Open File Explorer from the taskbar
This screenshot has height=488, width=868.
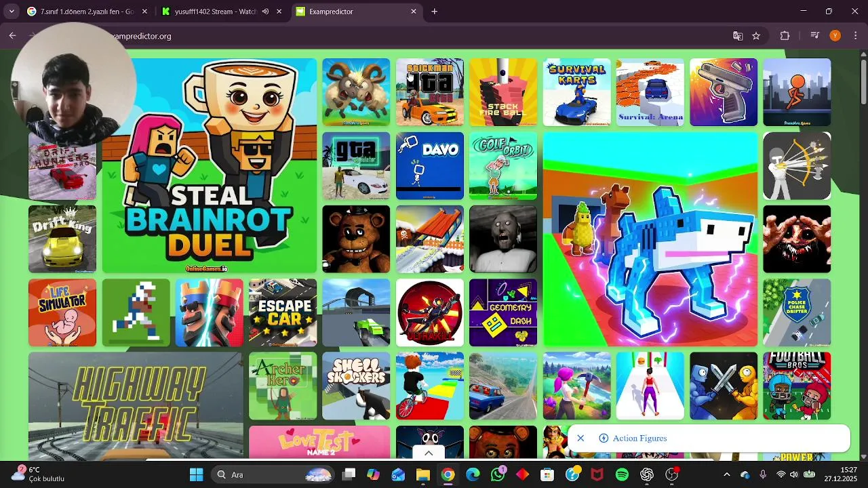coord(423,474)
